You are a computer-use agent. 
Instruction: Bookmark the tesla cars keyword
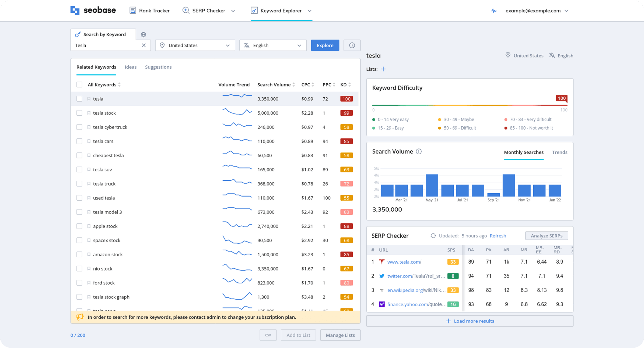pyautogui.click(x=89, y=141)
